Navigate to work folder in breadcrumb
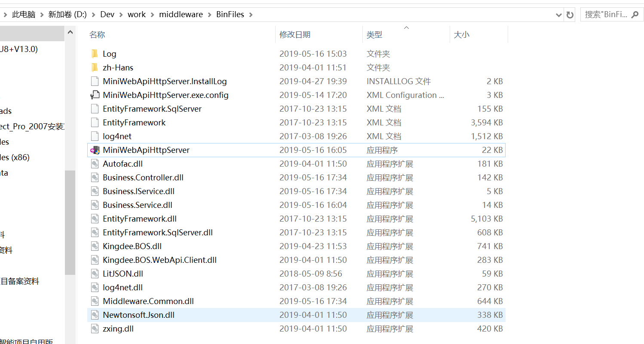 tap(137, 14)
